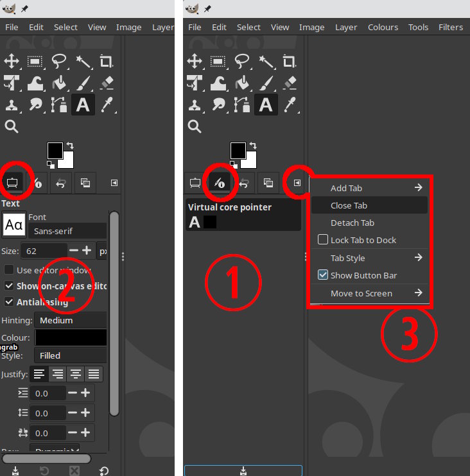Open the Filters menu in the right window
The height and width of the screenshot is (476, 470).
tap(451, 28)
